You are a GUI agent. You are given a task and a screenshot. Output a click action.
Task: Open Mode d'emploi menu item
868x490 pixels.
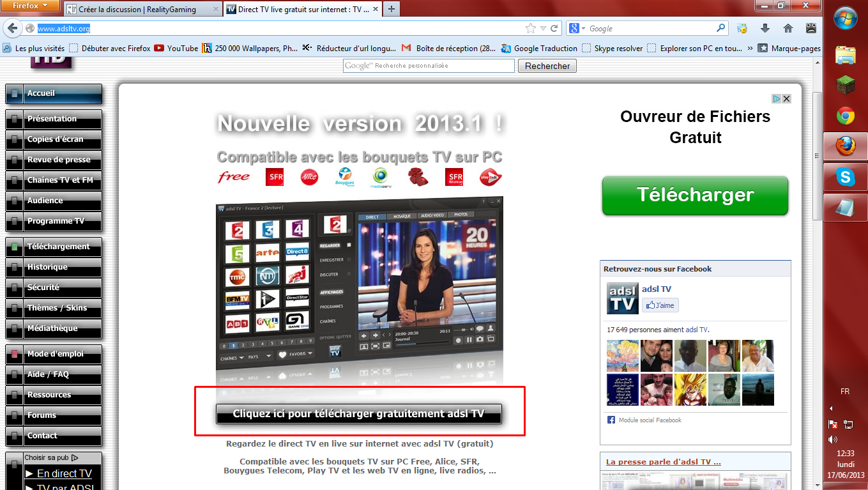54,354
